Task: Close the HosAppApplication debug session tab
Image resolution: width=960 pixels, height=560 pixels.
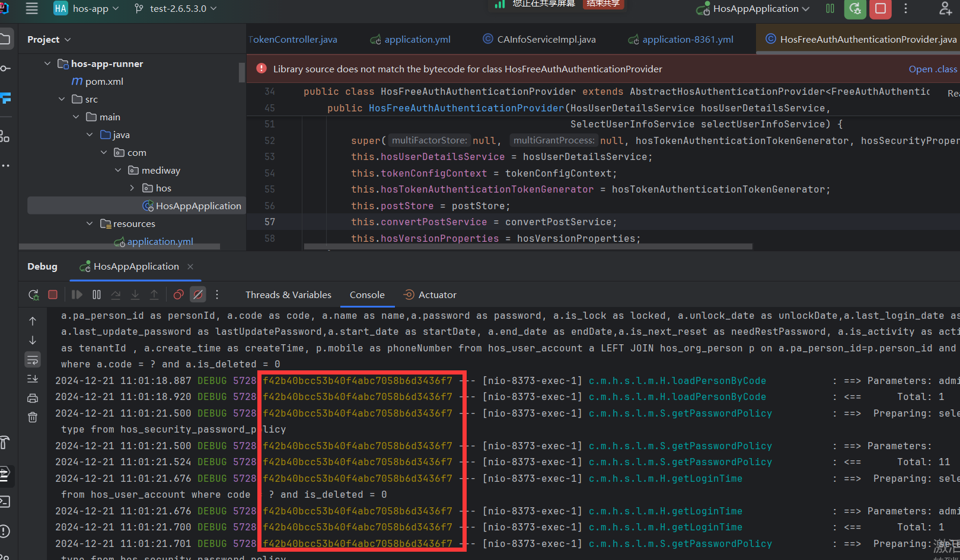Action: (x=190, y=267)
